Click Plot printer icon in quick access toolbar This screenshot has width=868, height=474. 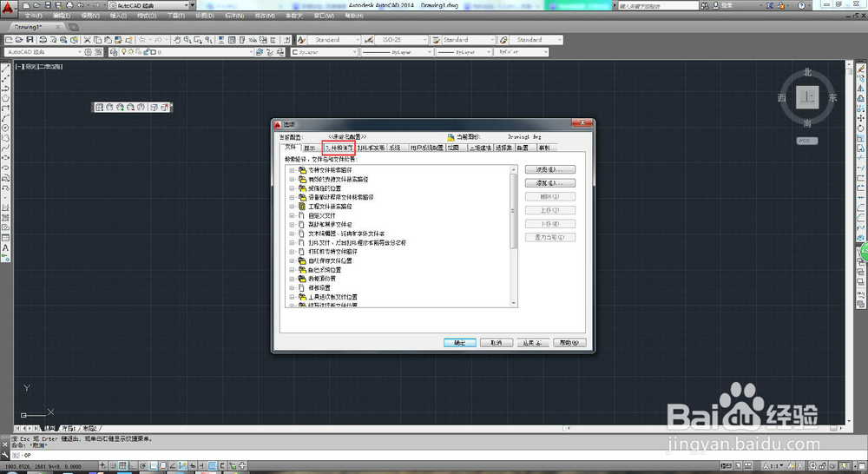click(69, 5)
